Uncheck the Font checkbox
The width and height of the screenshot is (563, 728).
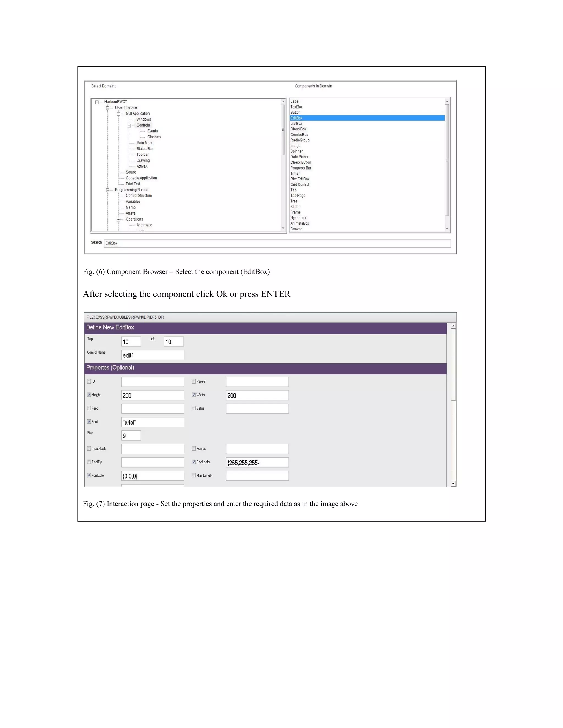coord(89,422)
